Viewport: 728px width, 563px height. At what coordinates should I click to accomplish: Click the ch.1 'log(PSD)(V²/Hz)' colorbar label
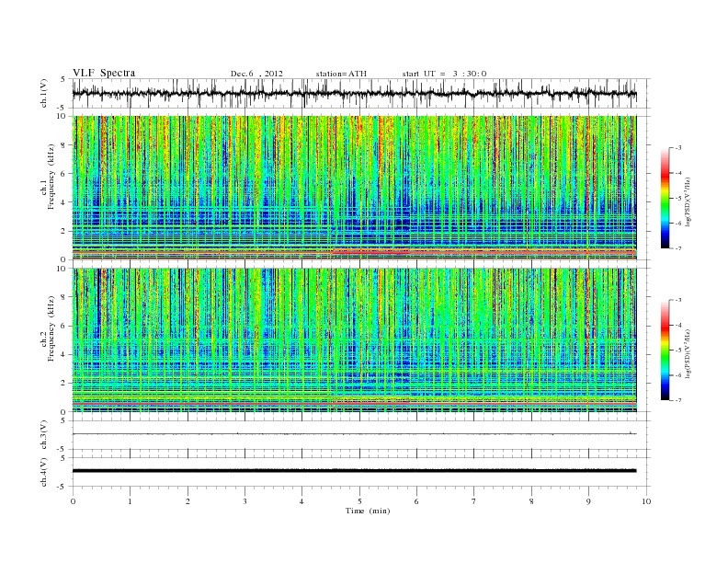pyautogui.click(x=688, y=201)
